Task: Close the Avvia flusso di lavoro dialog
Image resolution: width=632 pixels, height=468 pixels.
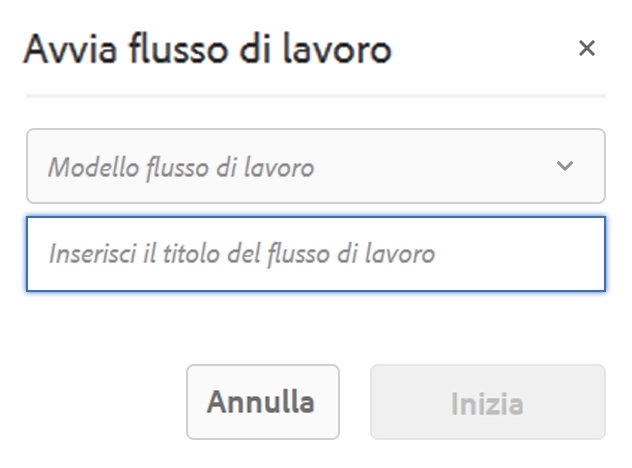Action: coord(586,48)
